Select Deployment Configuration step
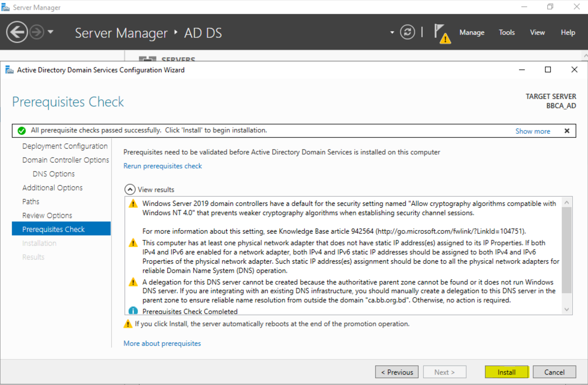Image resolution: width=588 pixels, height=385 pixels. coord(65,146)
